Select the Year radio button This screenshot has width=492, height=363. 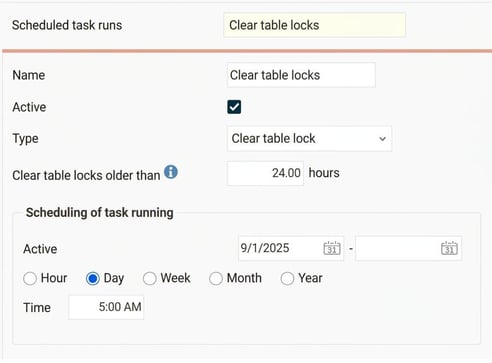[287, 278]
